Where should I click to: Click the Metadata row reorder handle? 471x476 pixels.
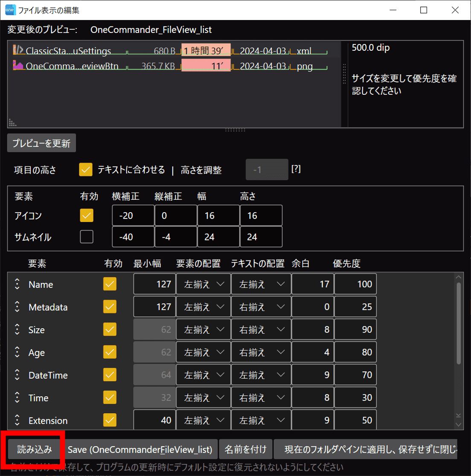17,307
